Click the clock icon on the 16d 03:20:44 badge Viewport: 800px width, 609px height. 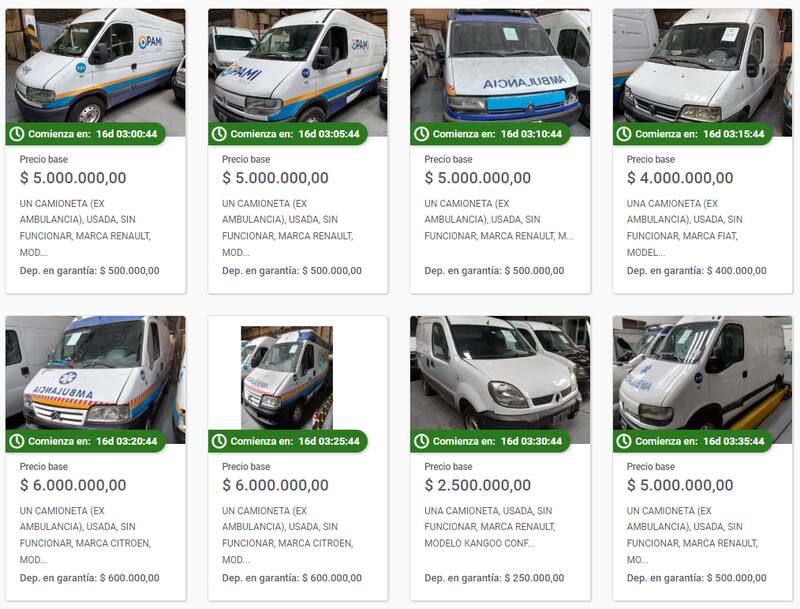point(17,441)
